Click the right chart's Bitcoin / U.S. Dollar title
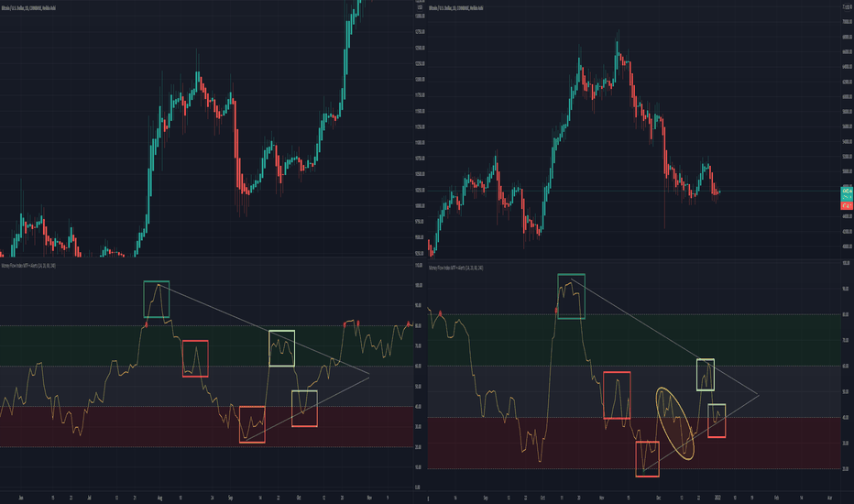854x504 pixels. click(456, 8)
